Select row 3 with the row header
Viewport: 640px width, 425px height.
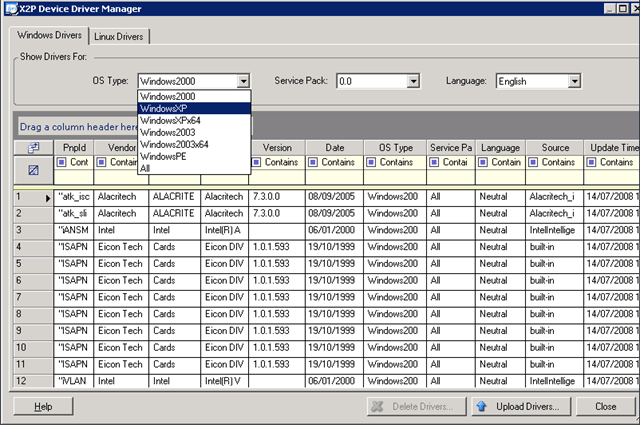click(32, 228)
